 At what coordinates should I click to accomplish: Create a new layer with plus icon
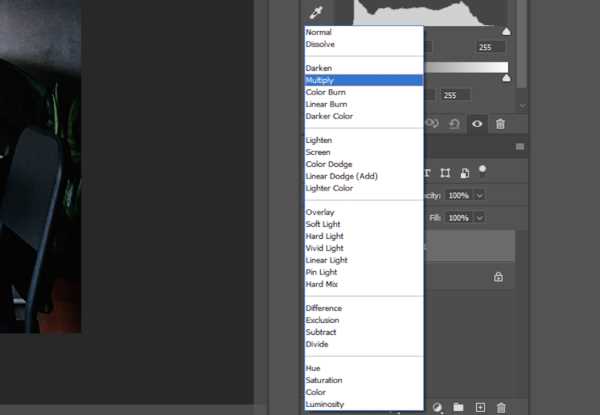point(480,407)
